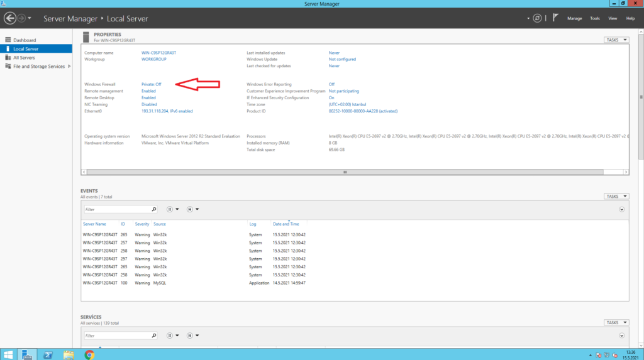Screen dimensions: 644x360
Task: Click Windows Firewall Private: Off link
Action: 151,85
